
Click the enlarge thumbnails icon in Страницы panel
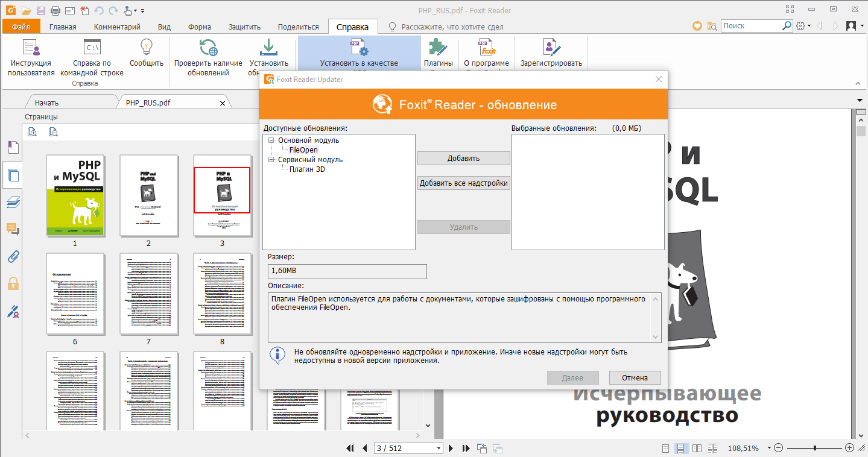click(33, 132)
